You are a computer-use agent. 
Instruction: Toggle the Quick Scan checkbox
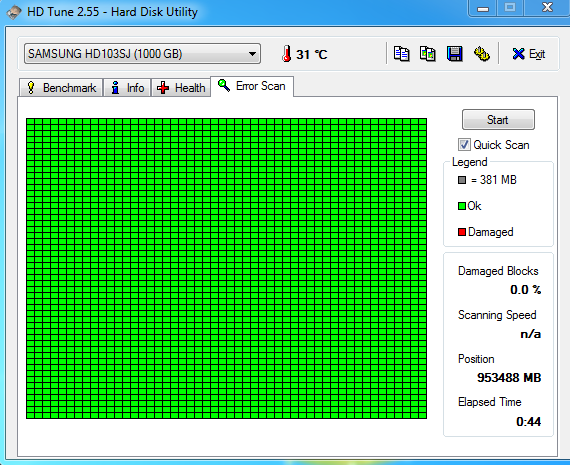[464, 145]
